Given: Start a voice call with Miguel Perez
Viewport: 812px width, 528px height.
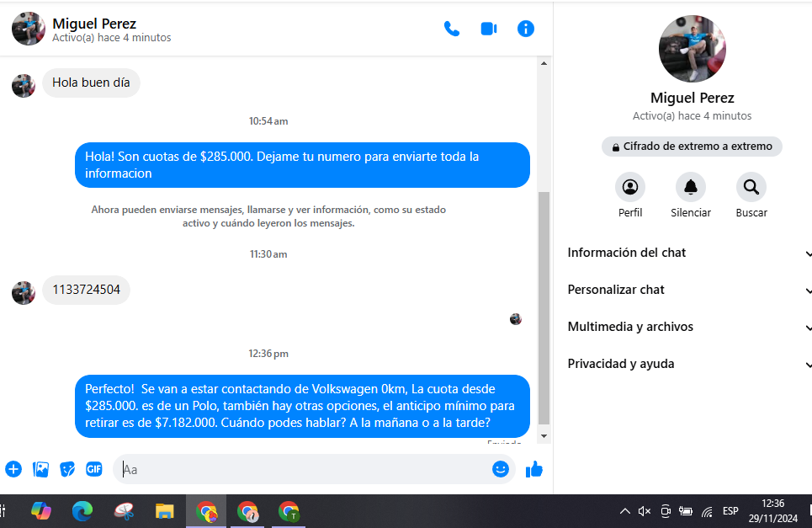Looking at the screenshot, I should 452,29.
